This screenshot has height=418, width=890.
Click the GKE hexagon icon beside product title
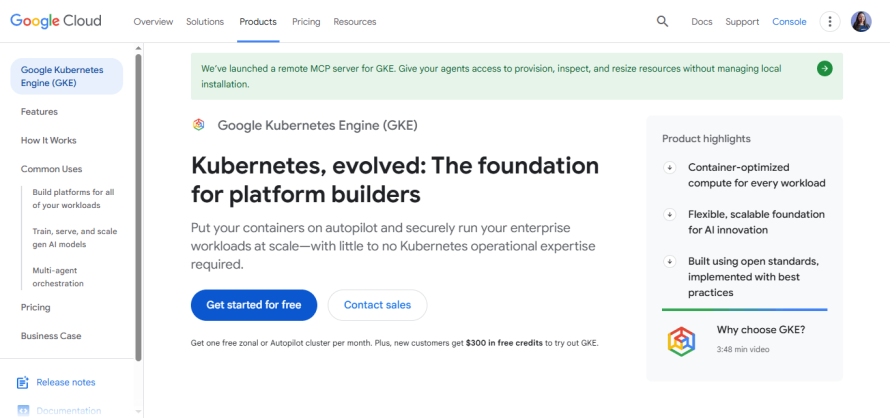point(198,125)
